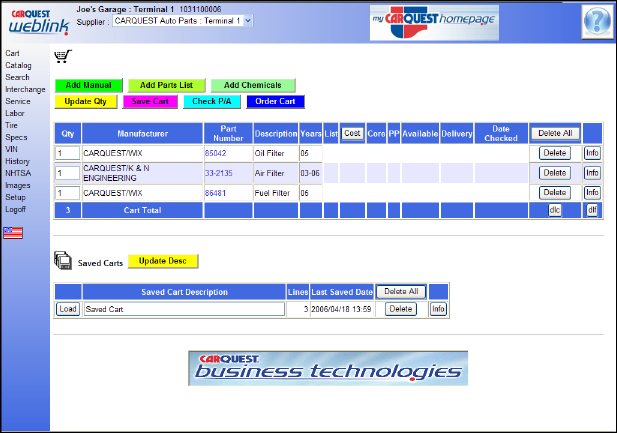
Task: Click the Add Chemicals button
Action: (x=253, y=85)
